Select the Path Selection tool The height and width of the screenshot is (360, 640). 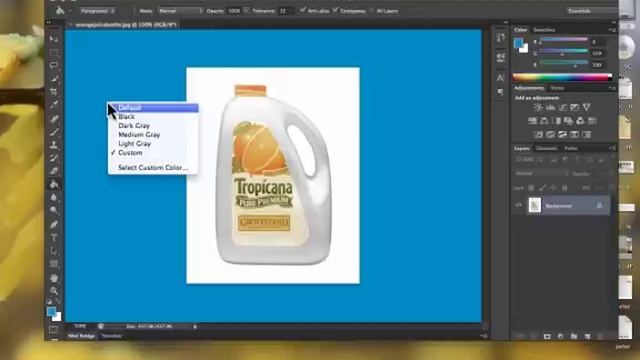(x=53, y=251)
